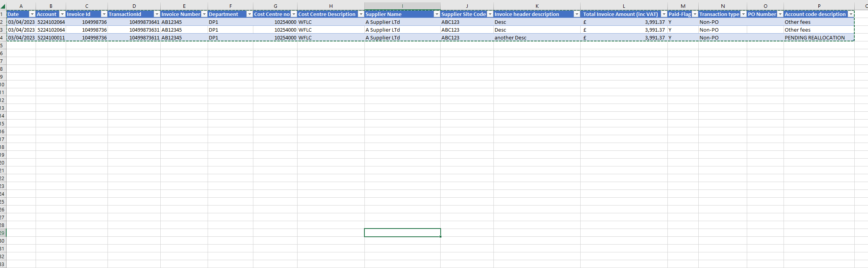Select transaction cell '10499873611'
The image size is (868, 268).
134,38
